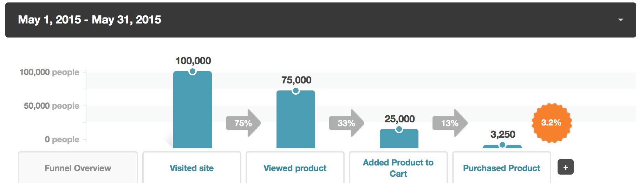Image resolution: width=644 pixels, height=183 pixels.
Task: Select the 75,000 Viewed product bar
Action: [x=296, y=119]
